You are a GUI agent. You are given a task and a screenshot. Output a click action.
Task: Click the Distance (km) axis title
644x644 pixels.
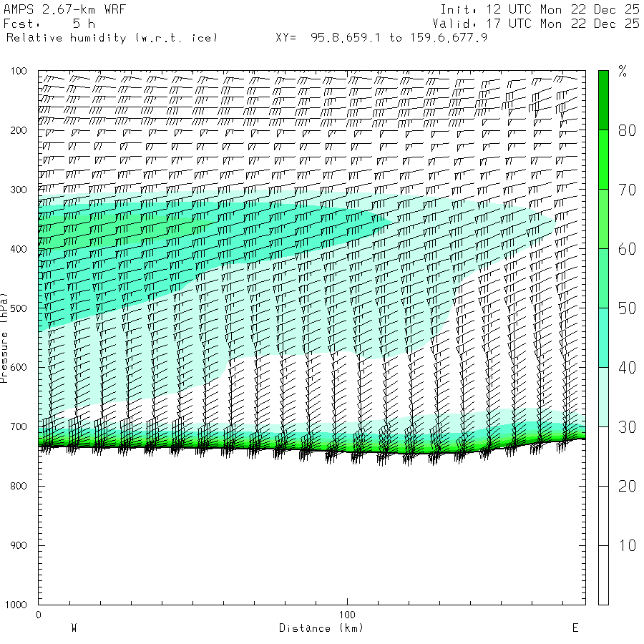(321, 628)
